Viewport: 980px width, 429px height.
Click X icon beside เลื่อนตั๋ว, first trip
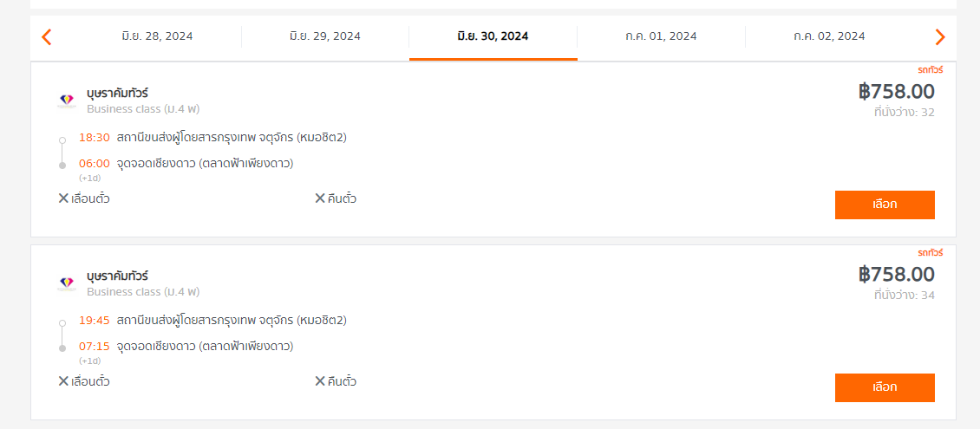tap(63, 198)
